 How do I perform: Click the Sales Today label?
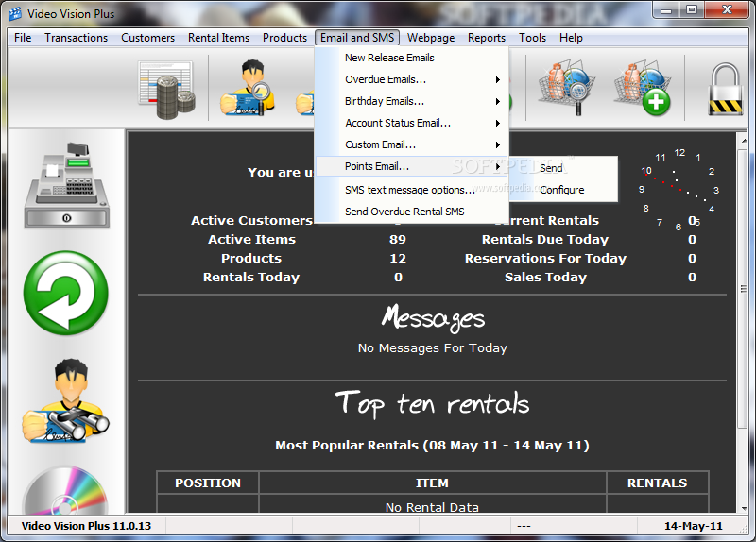point(545,277)
